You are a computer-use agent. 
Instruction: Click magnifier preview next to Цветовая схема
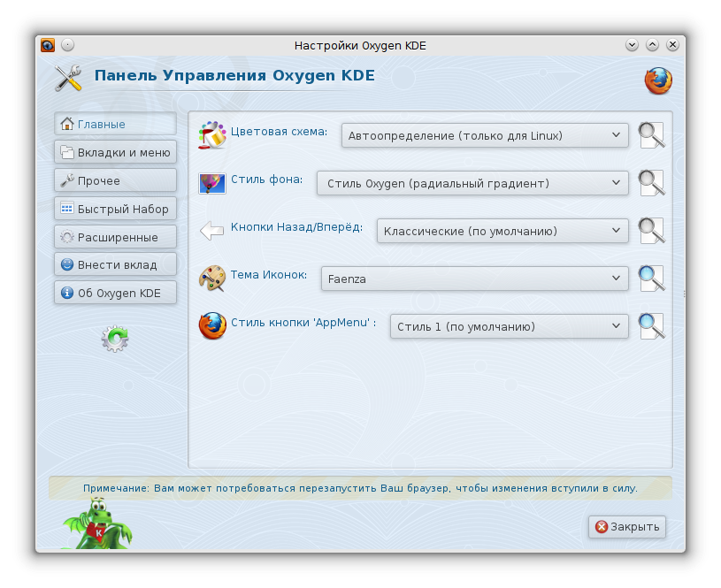(x=652, y=135)
